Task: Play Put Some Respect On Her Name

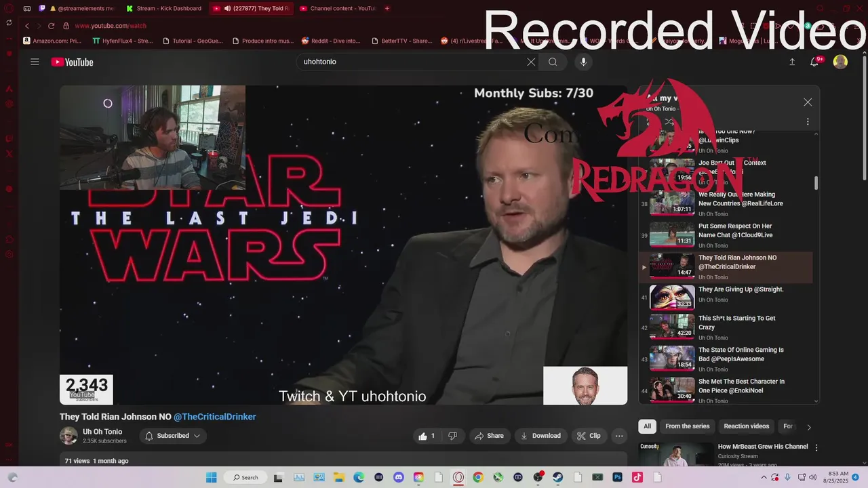Action: click(x=726, y=235)
